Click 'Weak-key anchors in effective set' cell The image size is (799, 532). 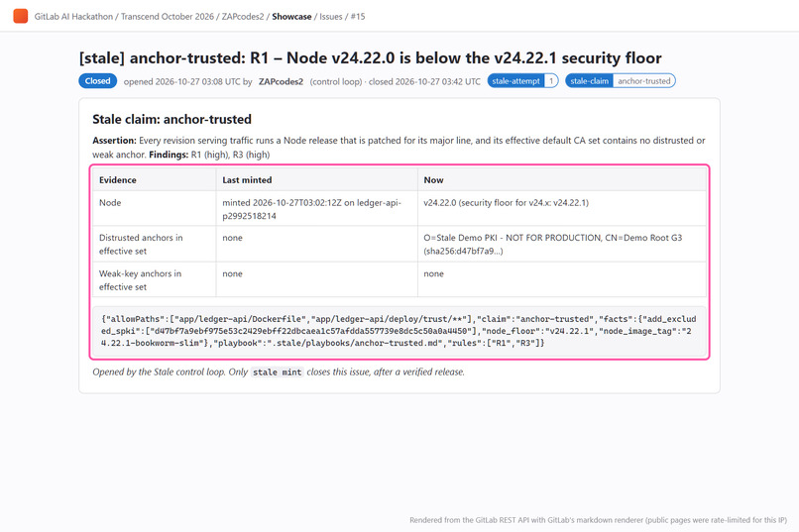(x=154, y=279)
